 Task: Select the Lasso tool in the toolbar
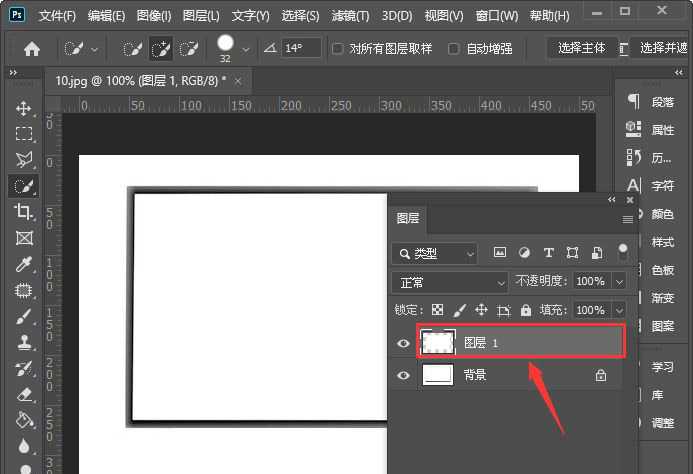click(24, 160)
